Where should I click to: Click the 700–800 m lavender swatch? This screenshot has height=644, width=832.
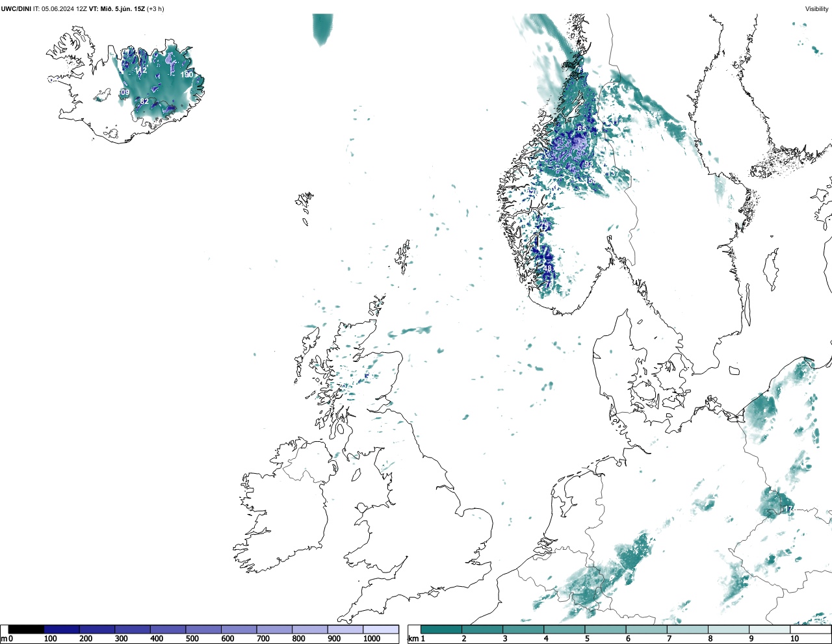click(x=274, y=630)
